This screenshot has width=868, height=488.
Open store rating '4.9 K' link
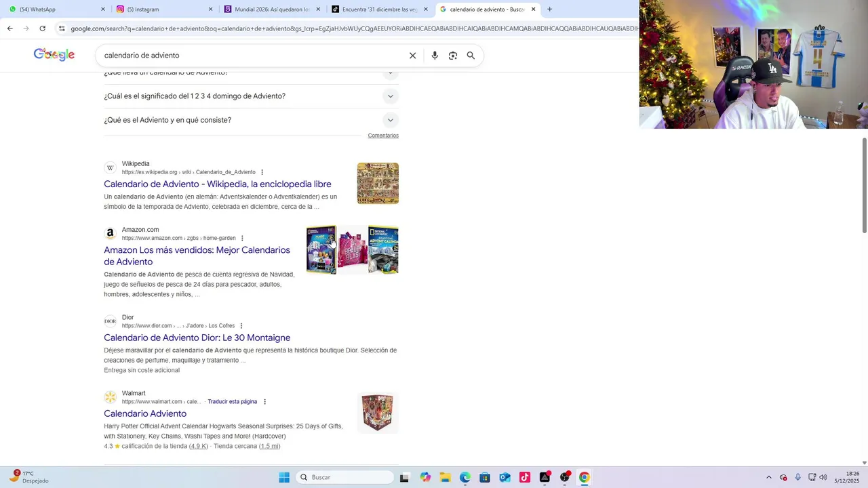[x=199, y=447]
